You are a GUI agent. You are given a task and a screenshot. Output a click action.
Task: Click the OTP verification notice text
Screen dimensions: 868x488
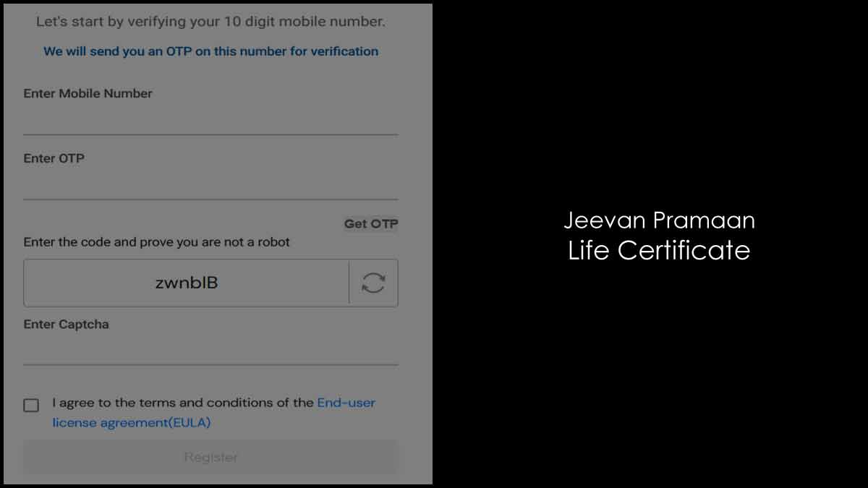pyautogui.click(x=210, y=51)
